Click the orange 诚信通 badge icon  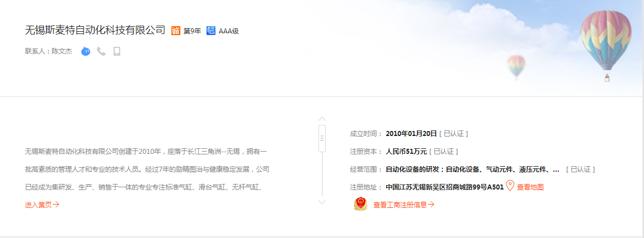tap(176, 31)
